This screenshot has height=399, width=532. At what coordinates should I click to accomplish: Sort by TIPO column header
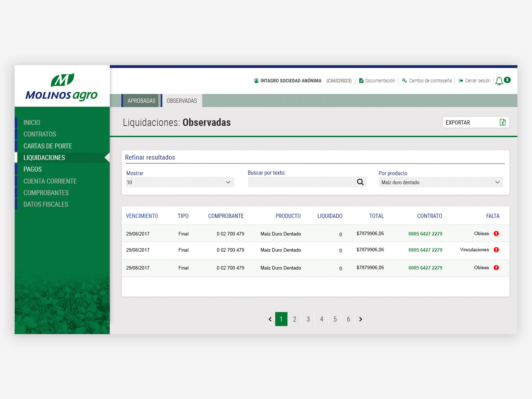[x=183, y=216]
